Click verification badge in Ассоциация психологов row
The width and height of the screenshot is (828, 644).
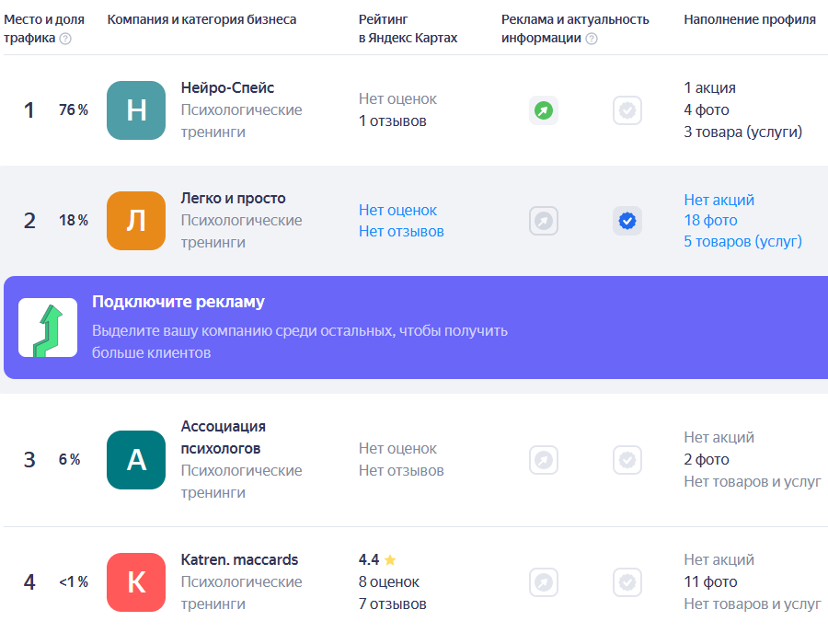click(x=627, y=460)
